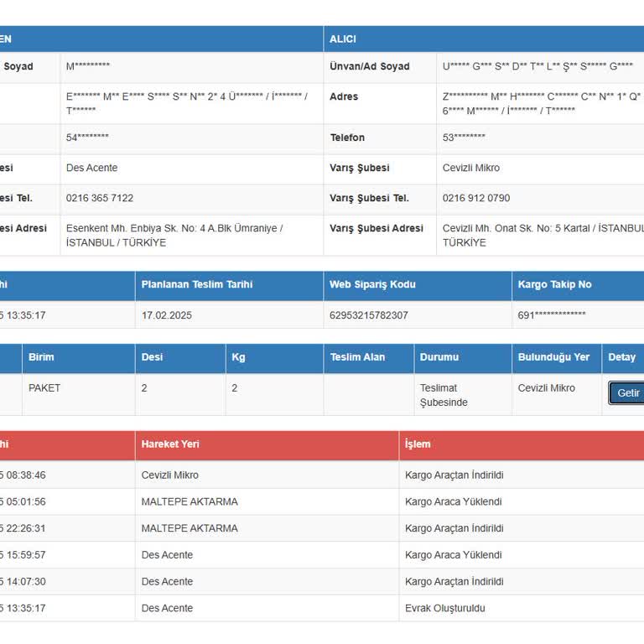
Task: Select the Esenkent Mh. Enbiya Sk. branch address
Action: (174, 235)
